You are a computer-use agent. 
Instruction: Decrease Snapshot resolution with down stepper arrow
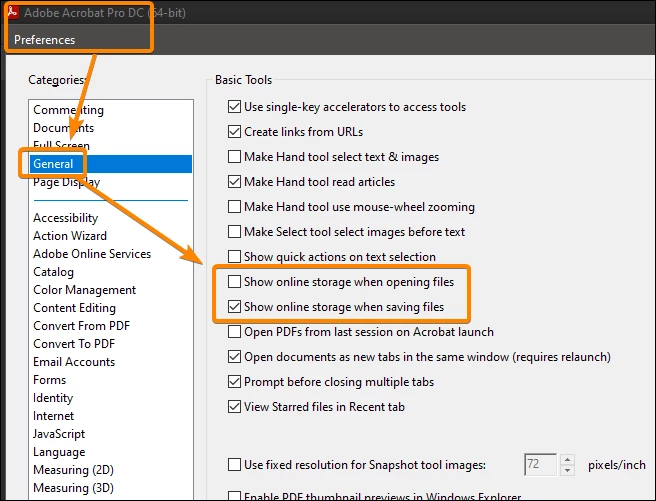click(567, 470)
